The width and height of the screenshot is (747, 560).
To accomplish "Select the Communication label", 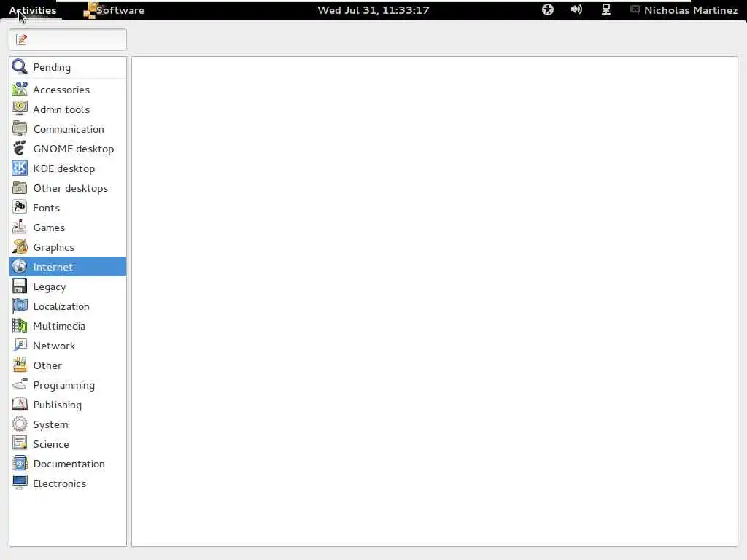I will tap(69, 129).
